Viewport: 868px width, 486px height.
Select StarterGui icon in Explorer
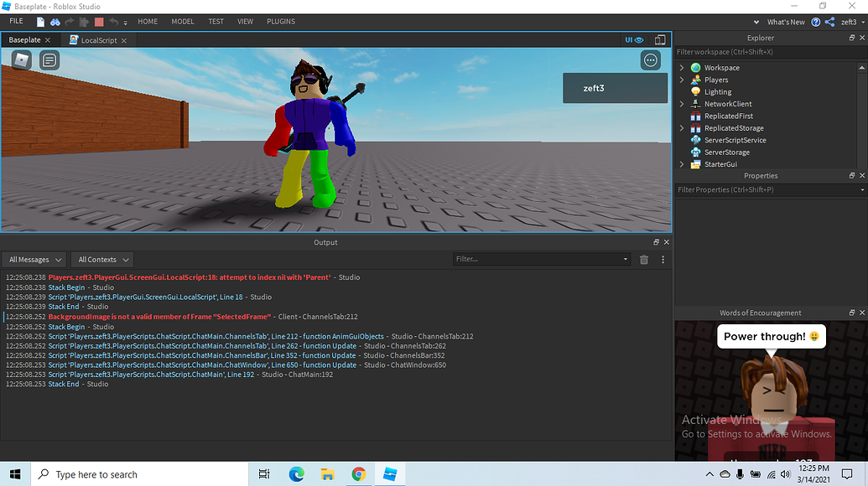(696, 164)
